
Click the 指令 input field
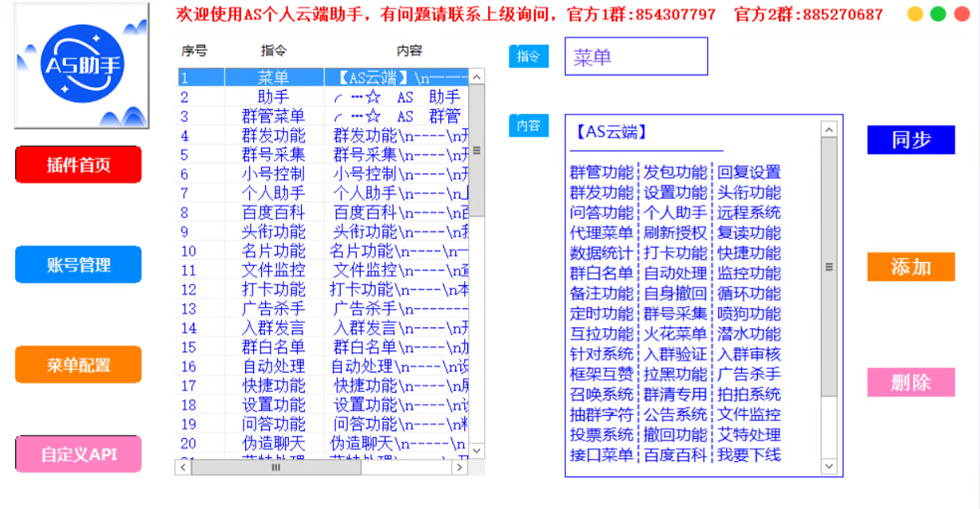(x=635, y=57)
